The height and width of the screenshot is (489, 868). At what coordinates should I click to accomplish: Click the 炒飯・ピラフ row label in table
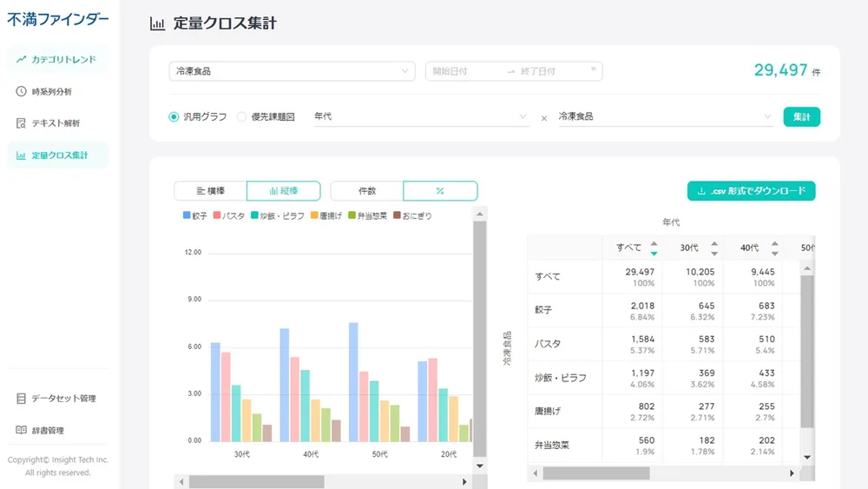click(x=560, y=378)
